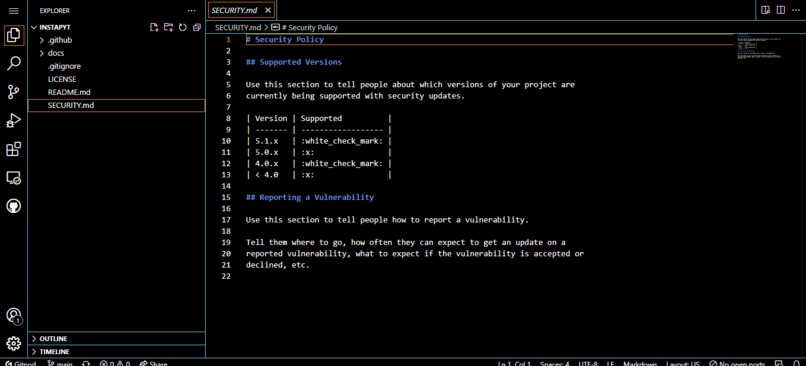Open the LICENSE file
Image resolution: width=806 pixels, height=366 pixels.
[116, 79]
